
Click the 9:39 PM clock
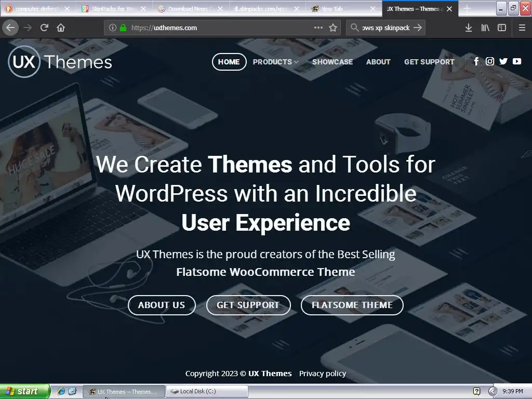(x=513, y=392)
